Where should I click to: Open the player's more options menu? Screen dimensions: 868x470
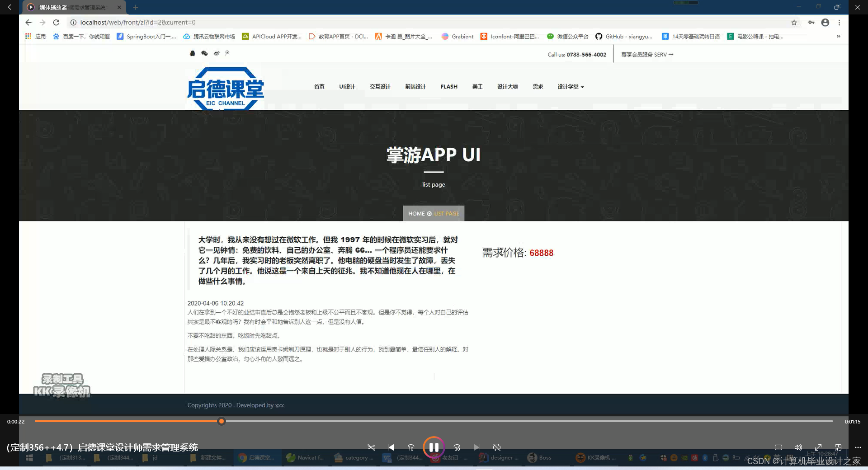pos(858,447)
